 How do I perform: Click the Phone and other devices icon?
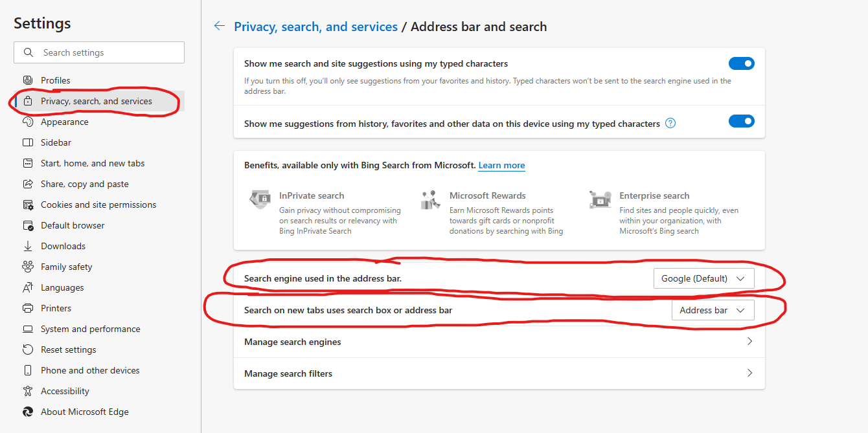pyautogui.click(x=28, y=370)
